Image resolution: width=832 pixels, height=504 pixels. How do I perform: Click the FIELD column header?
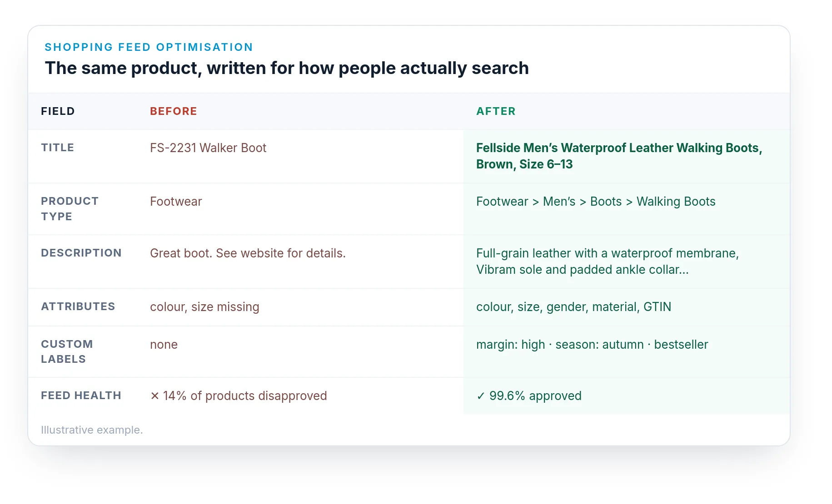58,111
